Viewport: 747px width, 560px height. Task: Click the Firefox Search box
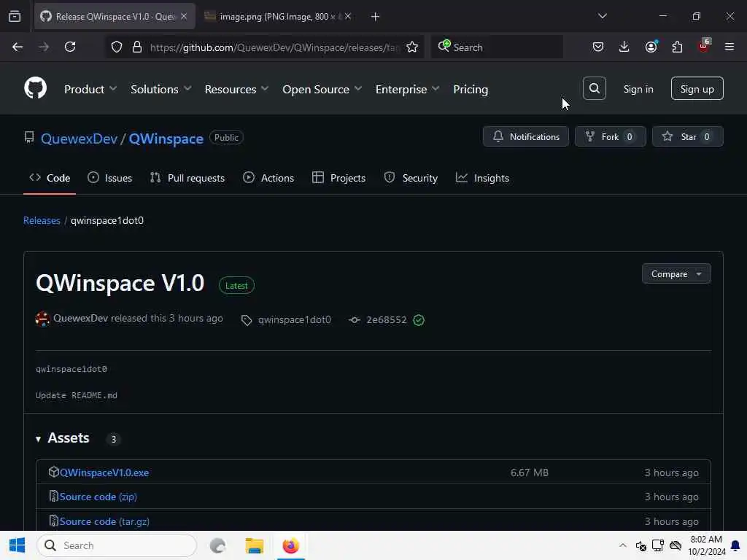click(x=497, y=47)
